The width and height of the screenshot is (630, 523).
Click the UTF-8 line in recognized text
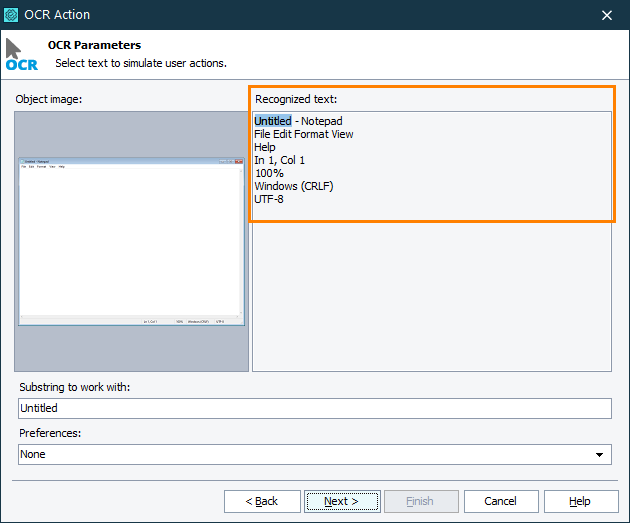269,199
